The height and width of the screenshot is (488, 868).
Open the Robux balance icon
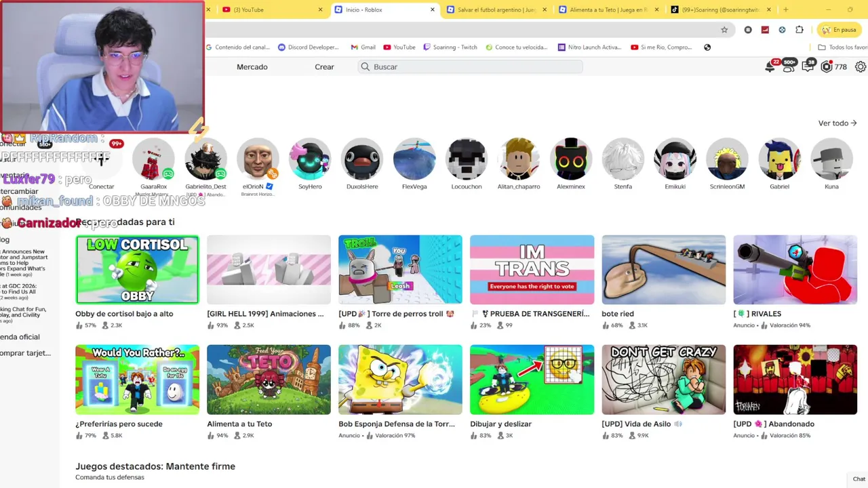coord(826,66)
